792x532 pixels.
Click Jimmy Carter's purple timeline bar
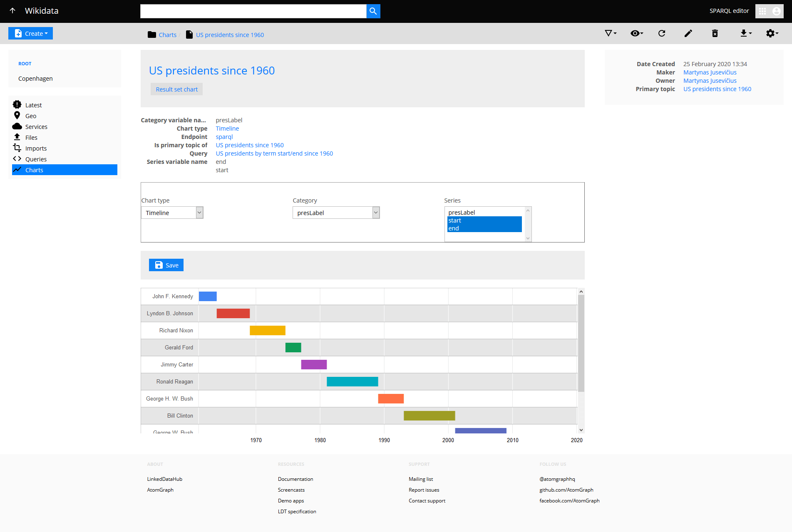tap(314, 364)
